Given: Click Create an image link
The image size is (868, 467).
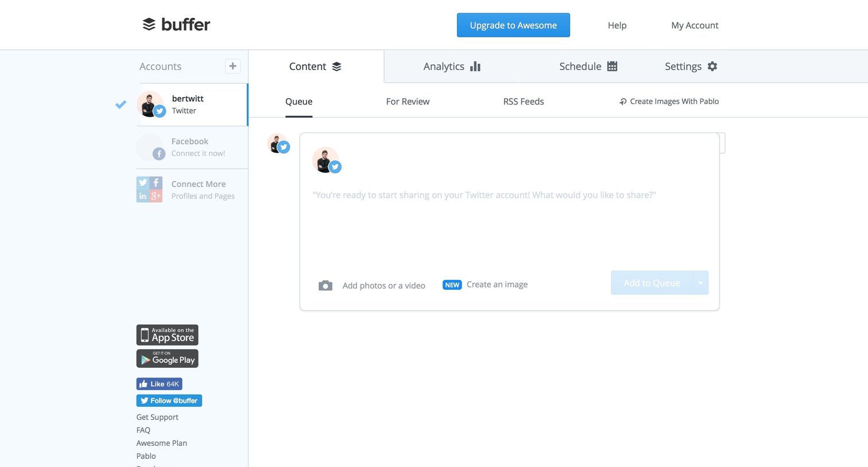Looking at the screenshot, I should tap(497, 285).
